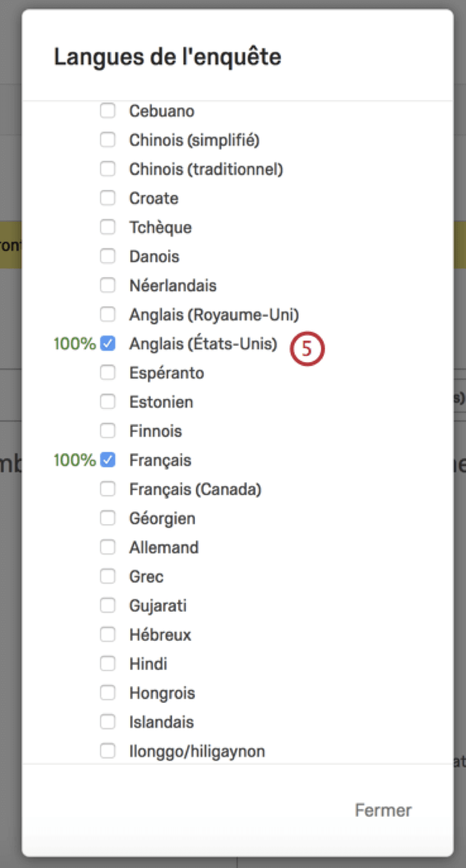Tick the Chinois (traditionnel) language box

pos(107,169)
